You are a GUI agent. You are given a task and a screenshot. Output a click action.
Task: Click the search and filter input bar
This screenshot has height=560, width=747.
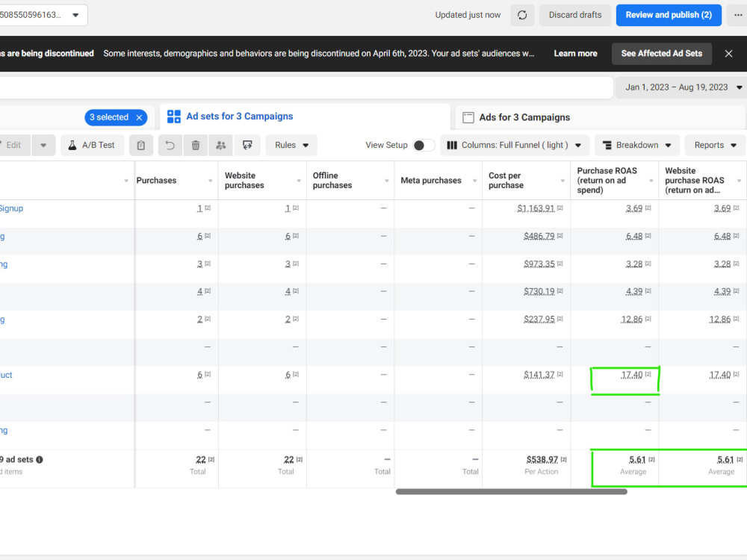pyautogui.click(x=306, y=87)
